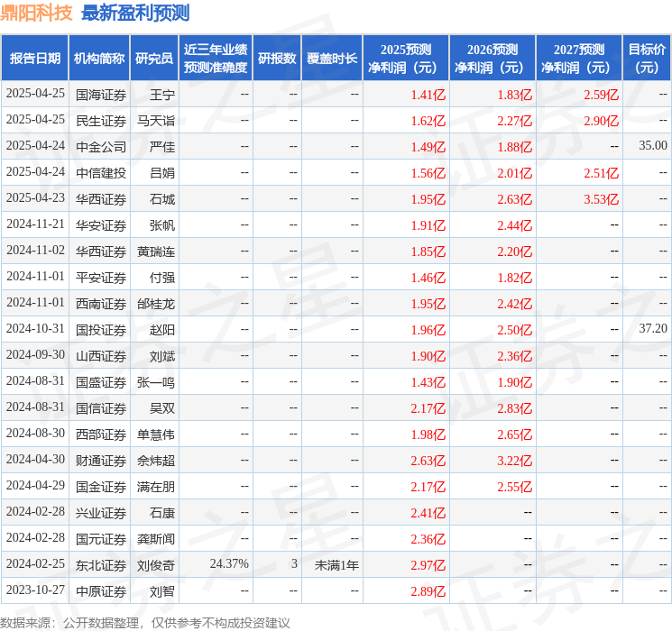Click the title text 最新盈利预测
Viewport: 672px width, 631px height.
coord(135,13)
